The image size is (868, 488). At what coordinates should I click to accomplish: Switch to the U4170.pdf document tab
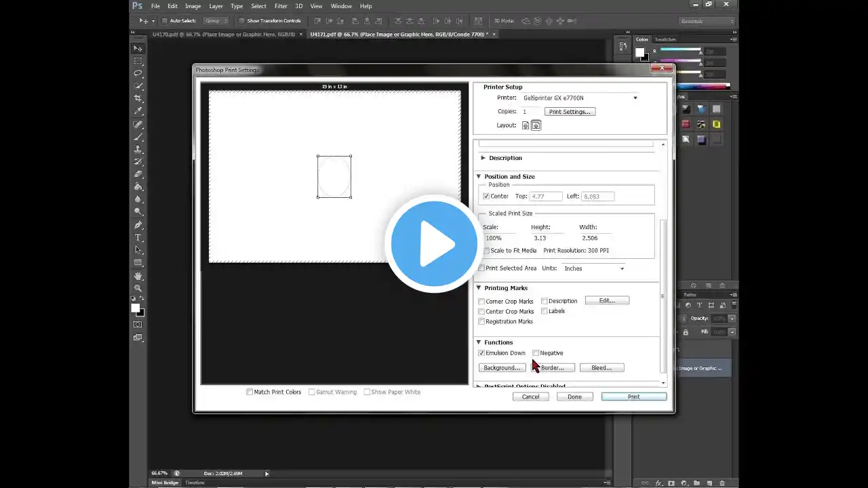[226, 34]
